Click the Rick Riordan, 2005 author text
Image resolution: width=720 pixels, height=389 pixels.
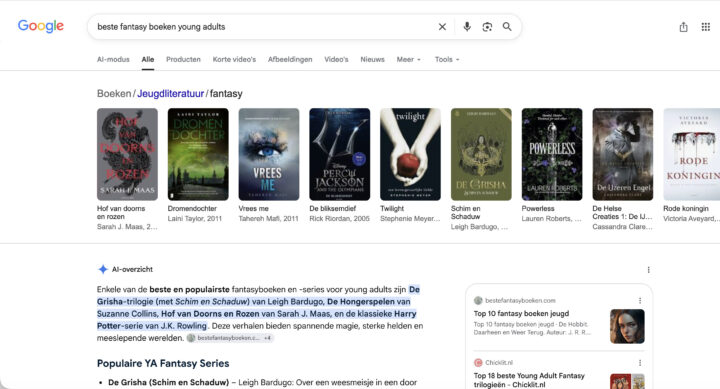point(339,219)
